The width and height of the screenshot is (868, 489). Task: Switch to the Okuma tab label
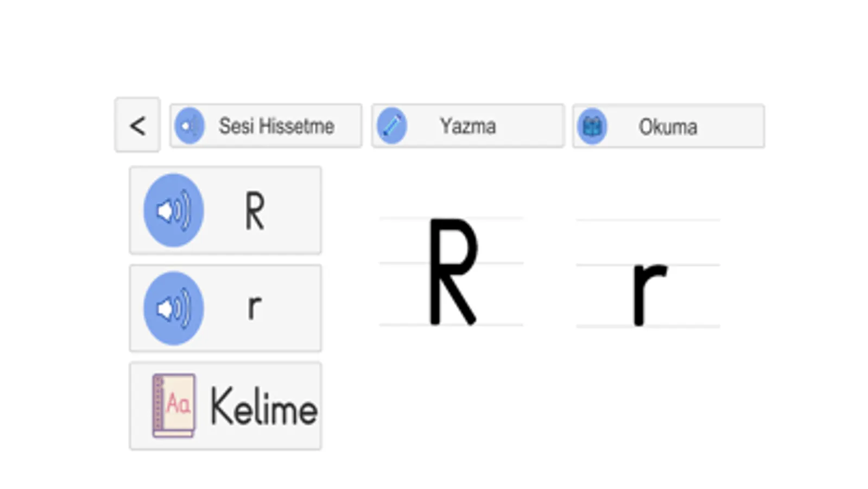(668, 127)
